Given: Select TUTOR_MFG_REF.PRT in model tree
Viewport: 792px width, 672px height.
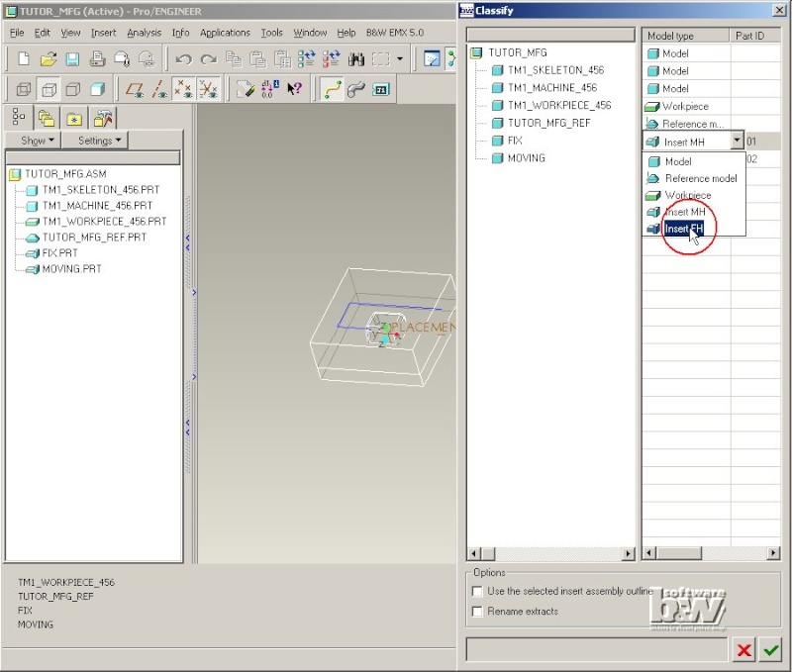Looking at the screenshot, I should pyautogui.click(x=94, y=238).
